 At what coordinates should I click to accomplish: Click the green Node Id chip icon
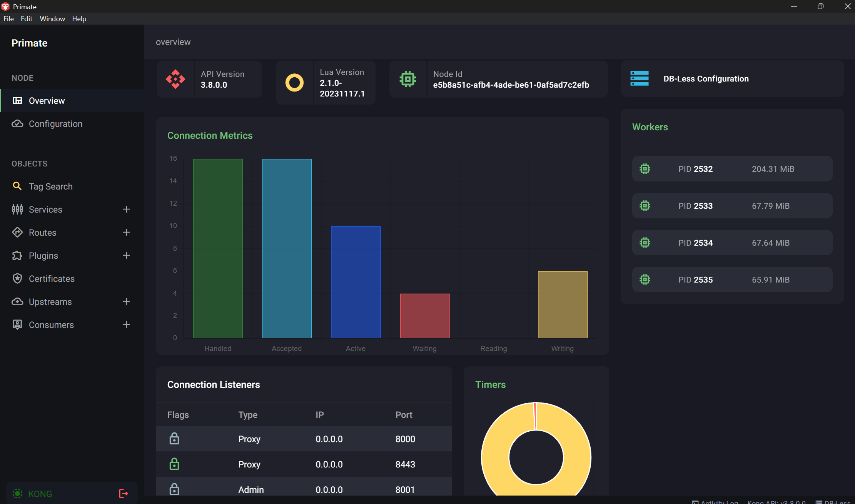click(x=408, y=79)
